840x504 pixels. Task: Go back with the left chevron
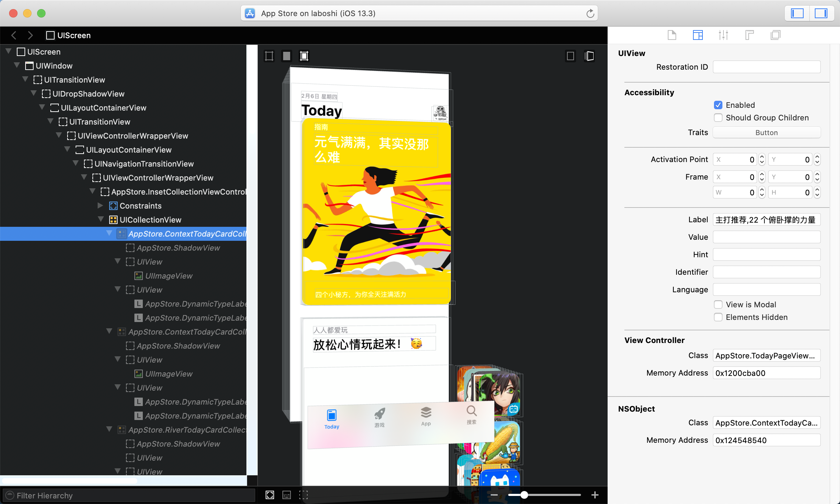pyautogui.click(x=14, y=35)
